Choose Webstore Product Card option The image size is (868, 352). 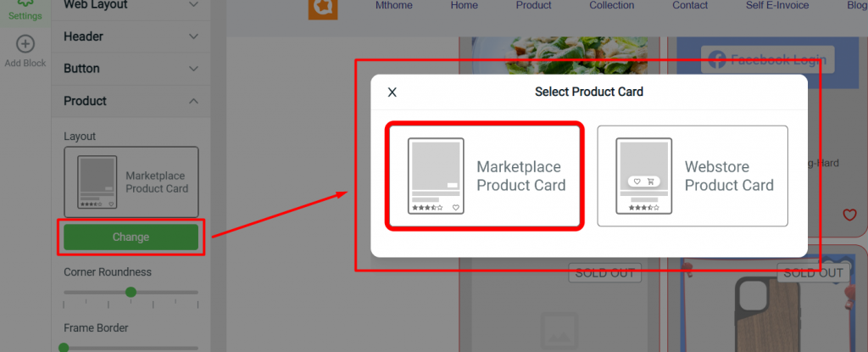tap(693, 176)
